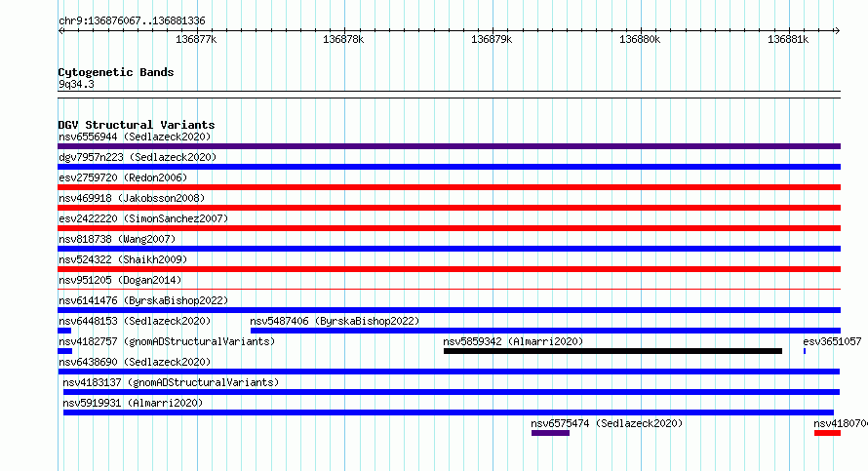The width and height of the screenshot is (868, 471).
Task: Open the partially visible nsv418070 label
Action: click(x=841, y=423)
